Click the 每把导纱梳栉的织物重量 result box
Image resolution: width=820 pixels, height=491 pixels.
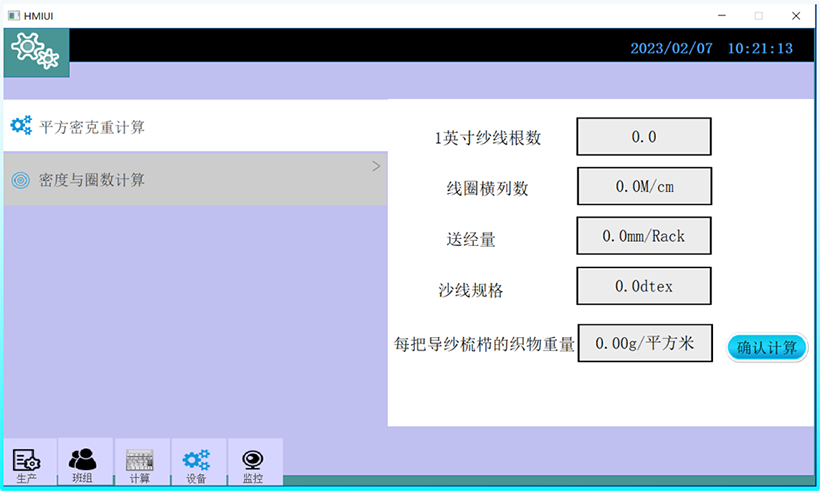coord(645,343)
